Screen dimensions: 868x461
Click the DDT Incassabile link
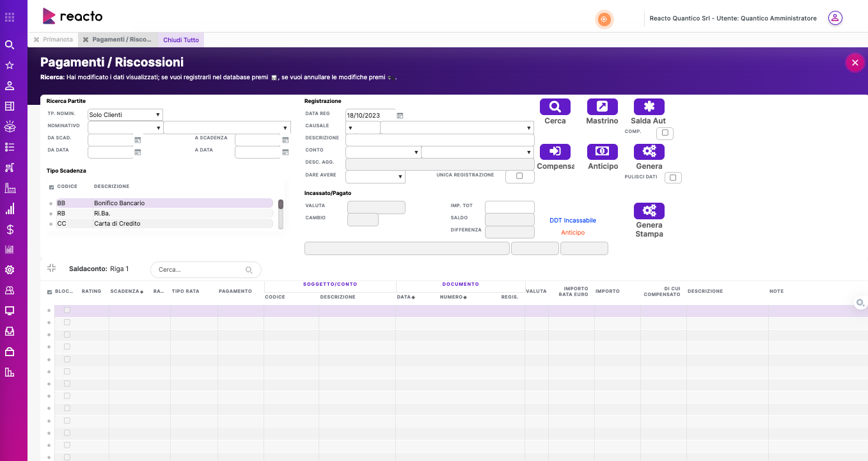[x=572, y=221]
